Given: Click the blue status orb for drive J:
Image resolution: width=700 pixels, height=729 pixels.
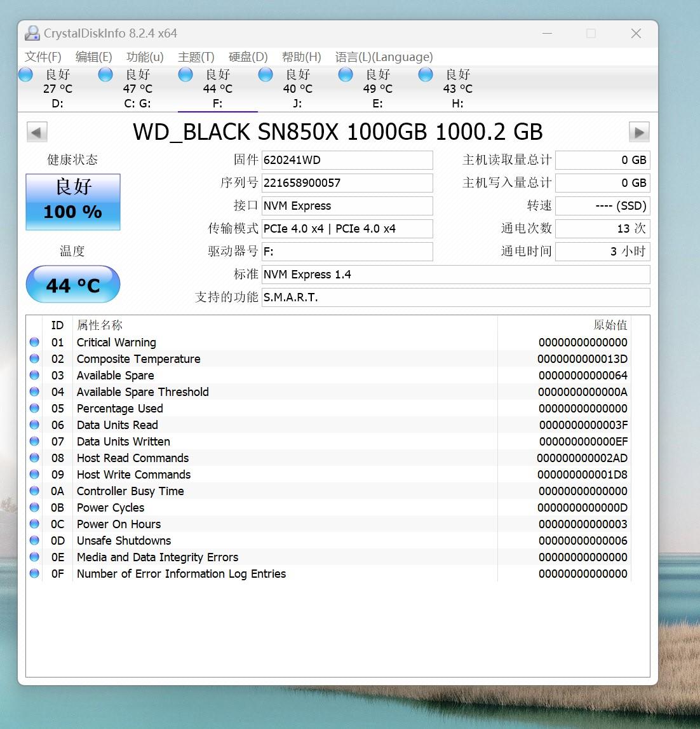Looking at the screenshot, I should point(266,74).
